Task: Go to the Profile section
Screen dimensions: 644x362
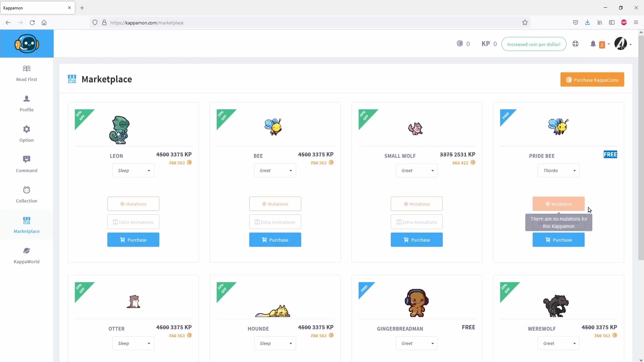Action: tap(26, 103)
